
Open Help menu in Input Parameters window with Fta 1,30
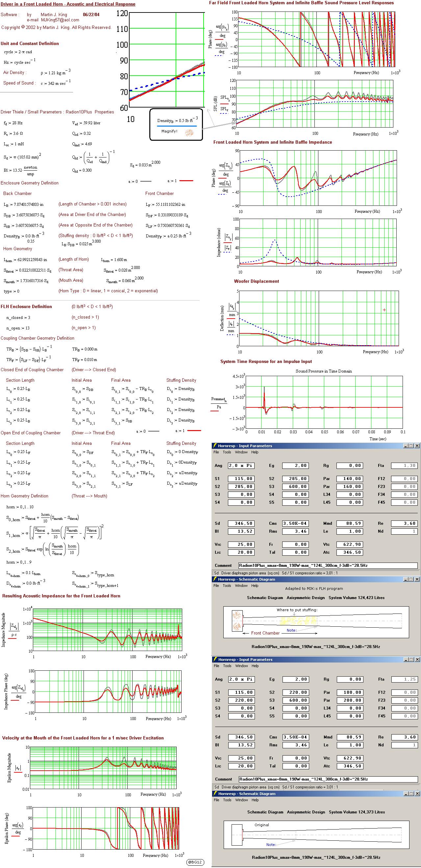[255, 452]
